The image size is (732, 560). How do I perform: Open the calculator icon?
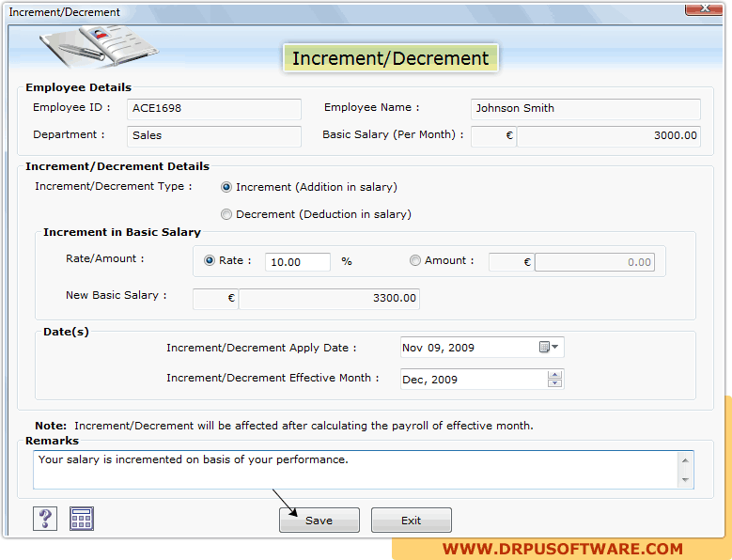pos(82,519)
